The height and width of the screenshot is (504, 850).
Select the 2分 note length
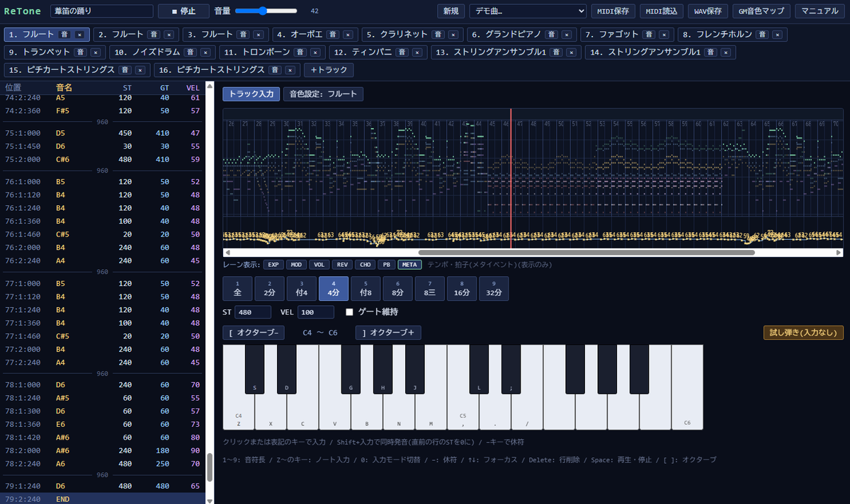270,288
